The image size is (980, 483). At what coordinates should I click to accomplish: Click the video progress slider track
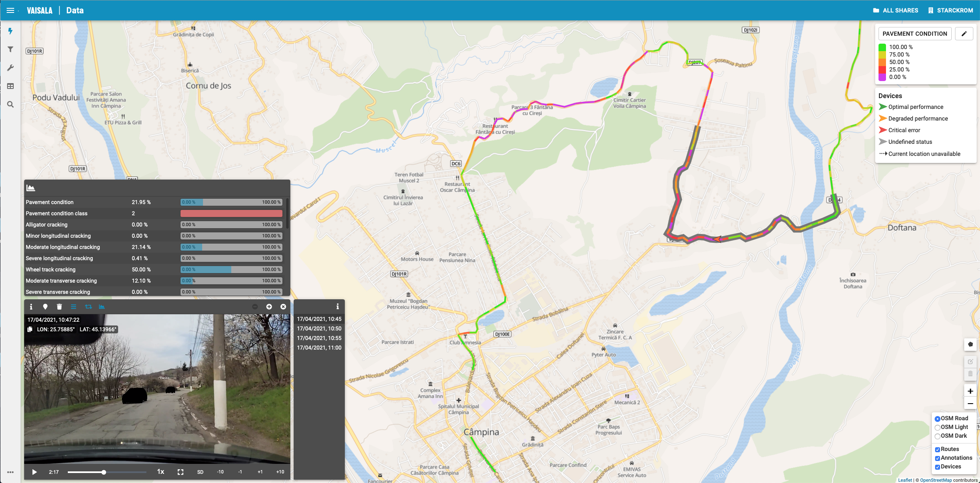pyautogui.click(x=125, y=472)
